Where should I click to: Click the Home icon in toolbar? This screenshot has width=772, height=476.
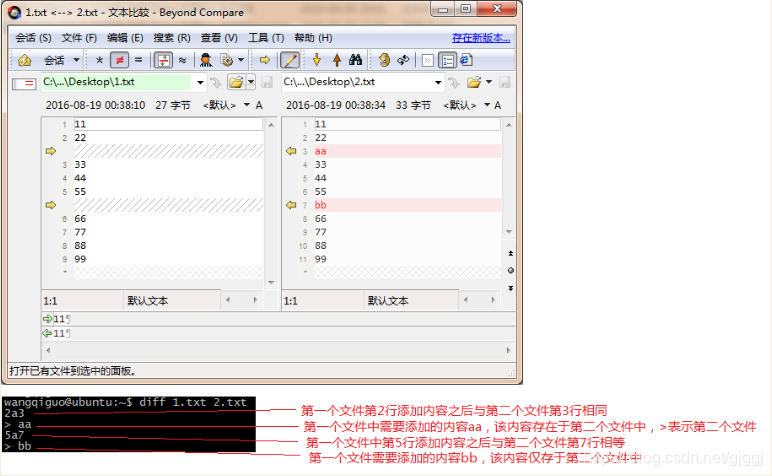click(x=24, y=60)
